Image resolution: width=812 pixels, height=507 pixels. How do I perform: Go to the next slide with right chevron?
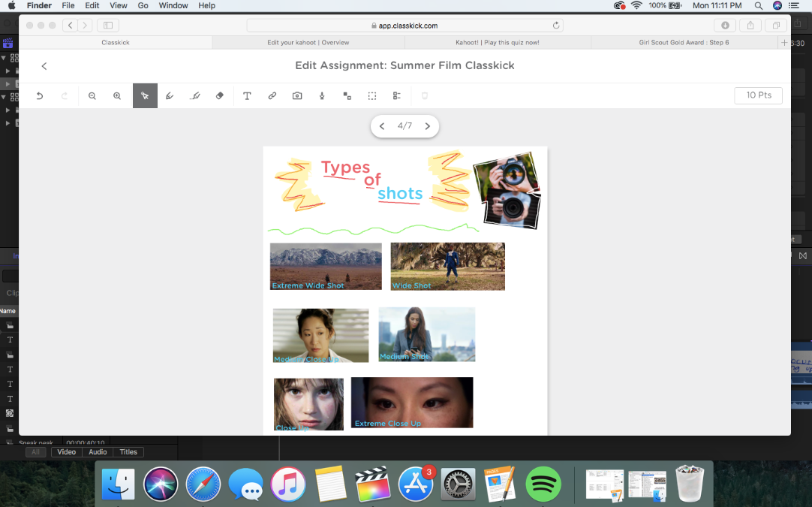coord(428,126)
